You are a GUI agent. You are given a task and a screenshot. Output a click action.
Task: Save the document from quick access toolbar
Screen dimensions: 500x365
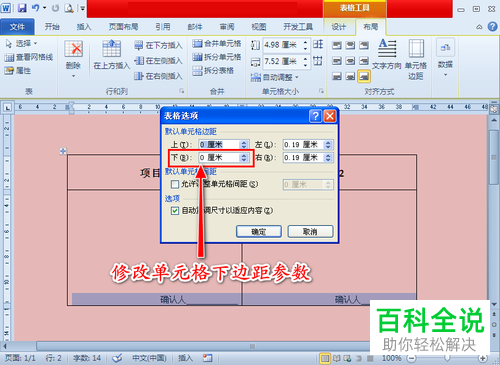(22, 8)
